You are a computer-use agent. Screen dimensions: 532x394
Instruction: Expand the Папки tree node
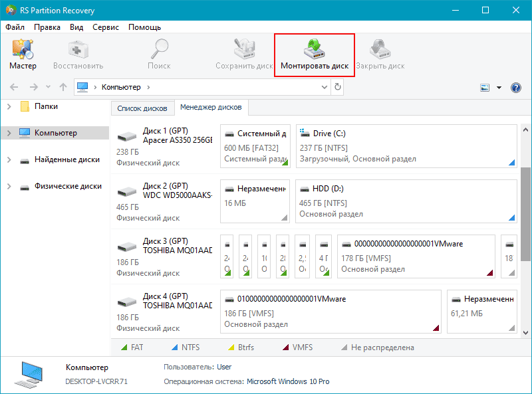point(9,106)
